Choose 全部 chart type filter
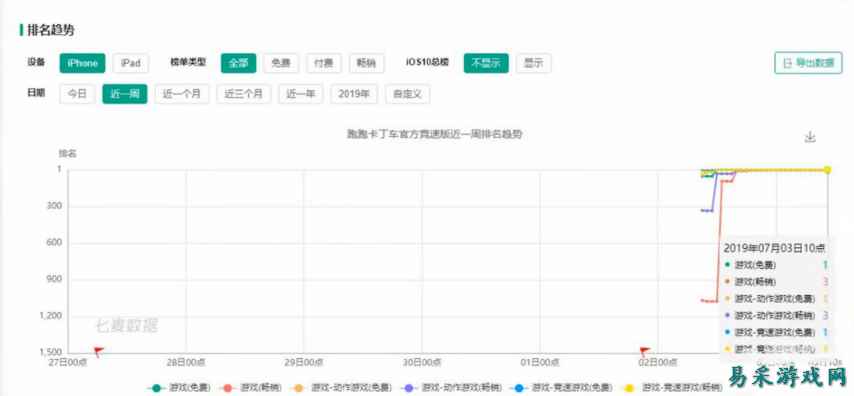854x396 pixels. point(238,63)
